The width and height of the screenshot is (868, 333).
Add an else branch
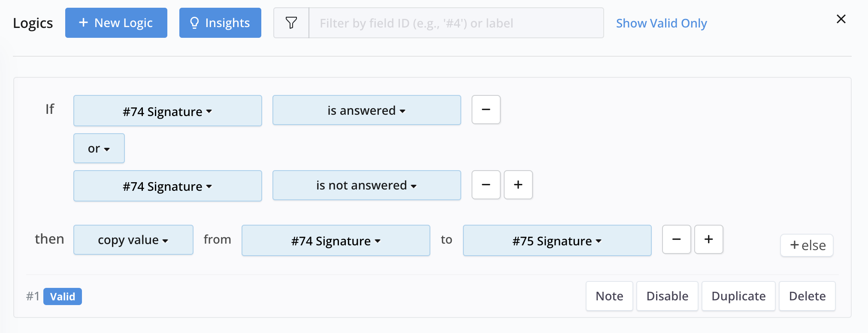807,245
